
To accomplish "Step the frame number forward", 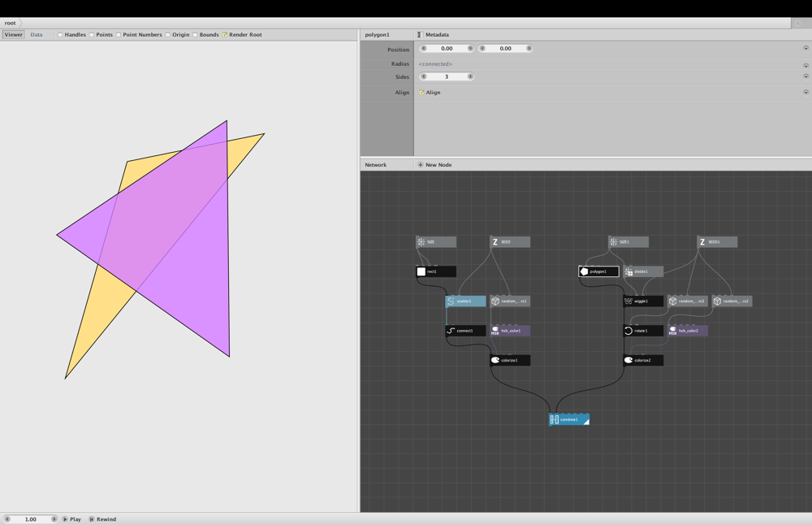I will pos(54,518).
